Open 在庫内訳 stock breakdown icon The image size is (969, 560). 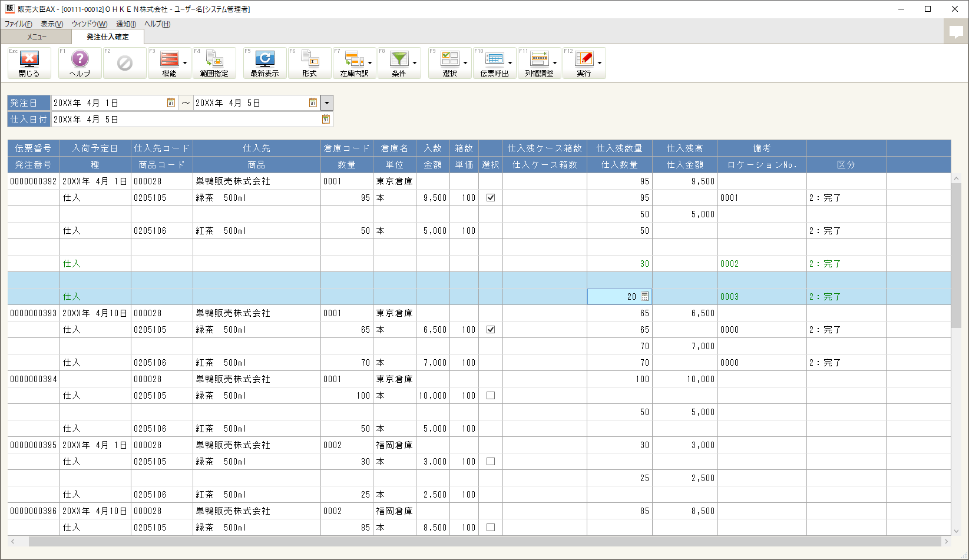[x=355, y=63]
